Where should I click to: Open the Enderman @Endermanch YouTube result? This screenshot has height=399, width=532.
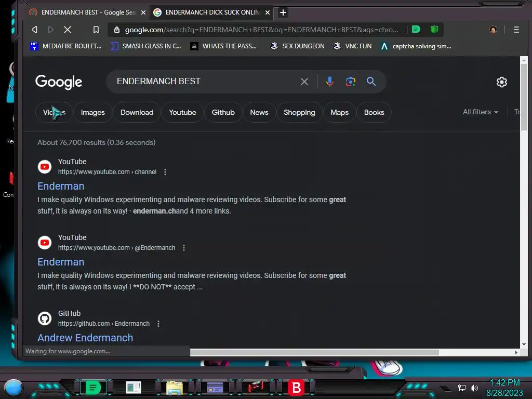pos(61,262)
